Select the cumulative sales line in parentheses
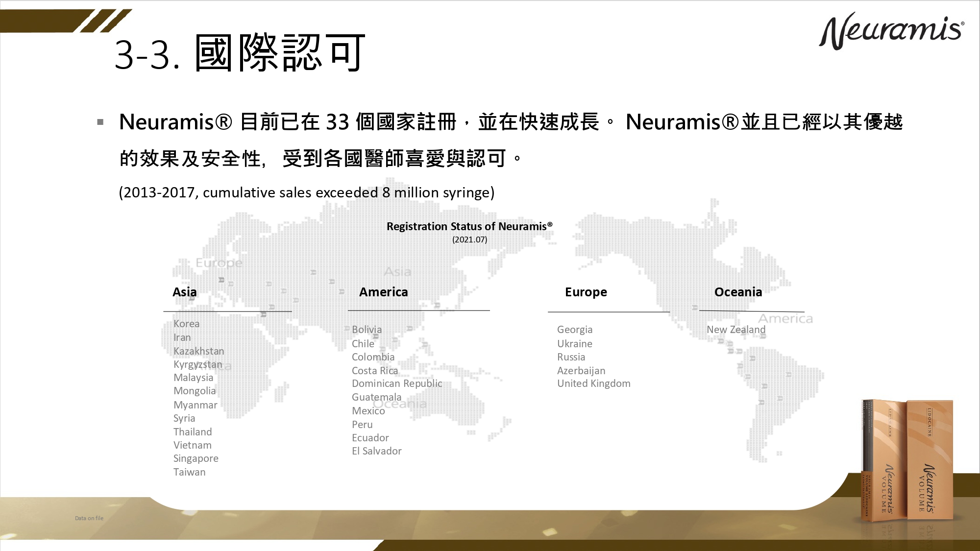This screenshot has height=551, width=980. 307,192
